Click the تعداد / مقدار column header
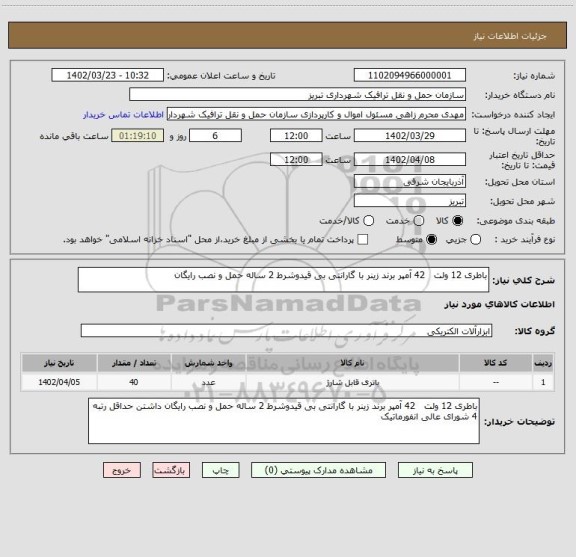 pos(134,363)
